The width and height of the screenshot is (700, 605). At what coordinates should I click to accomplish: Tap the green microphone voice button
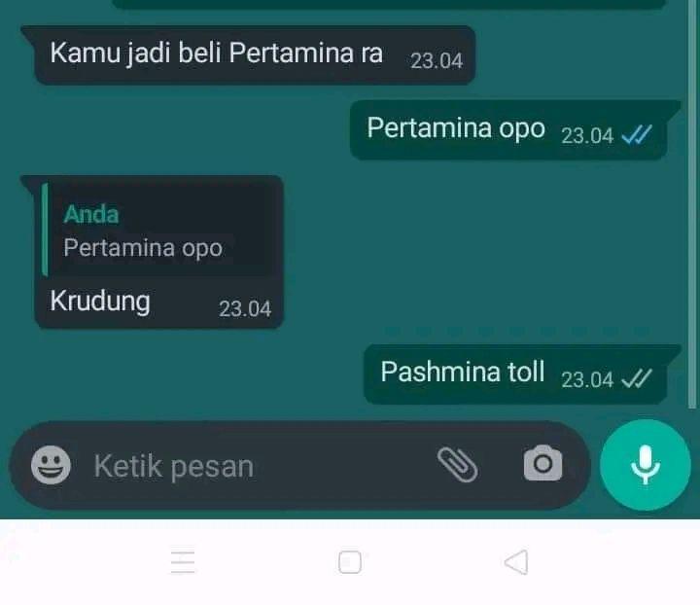(646, 465)
